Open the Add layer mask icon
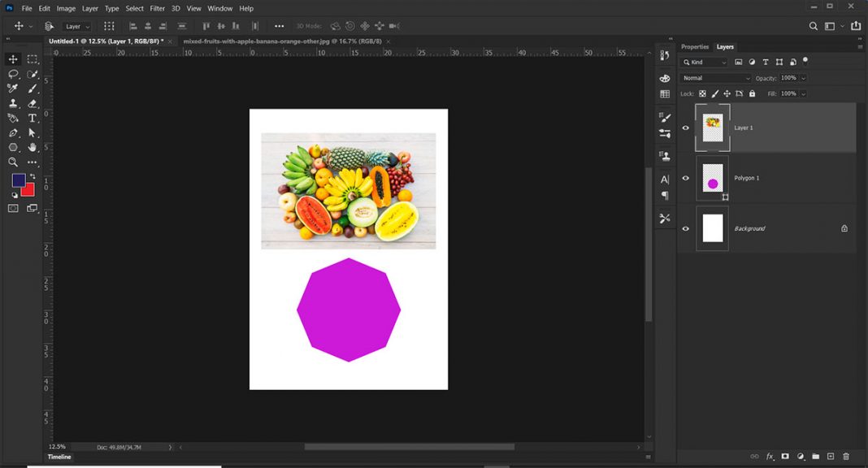Screen dimensions: 868x468 tap(785, 456)
